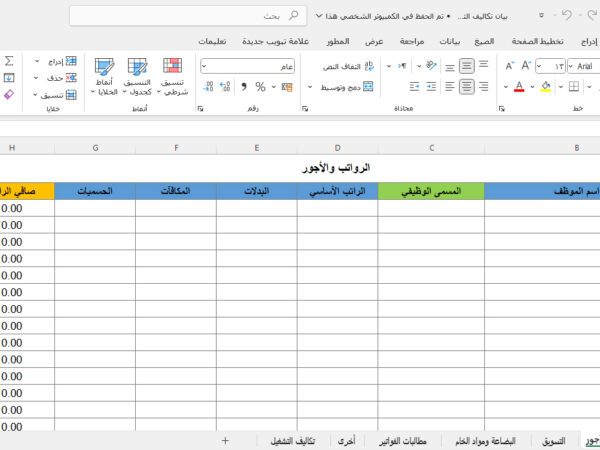Click the Fill down arrow icon
Image resolution: width=600 pixels, height=450 pixels.
pyautogui.click(x=9, y=78)
